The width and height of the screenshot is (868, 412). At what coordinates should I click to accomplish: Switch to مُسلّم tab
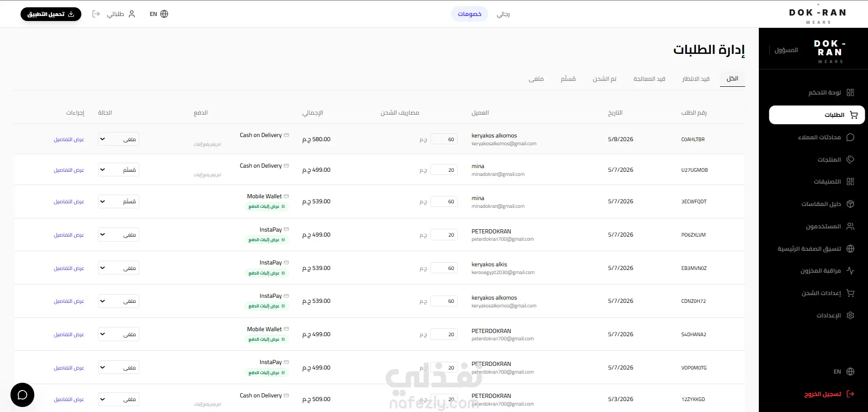click(568, 79)
